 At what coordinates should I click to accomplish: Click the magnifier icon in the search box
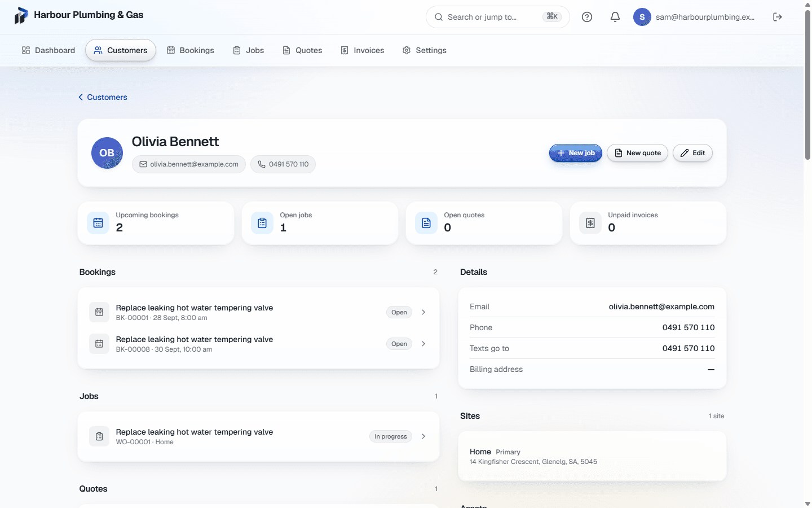tap(439, 17)
